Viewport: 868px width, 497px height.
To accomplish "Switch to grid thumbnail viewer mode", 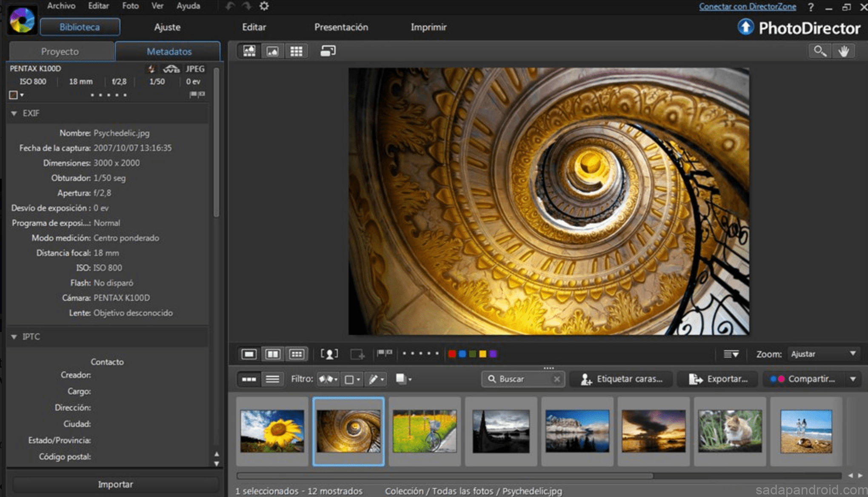I will point(296,51).
